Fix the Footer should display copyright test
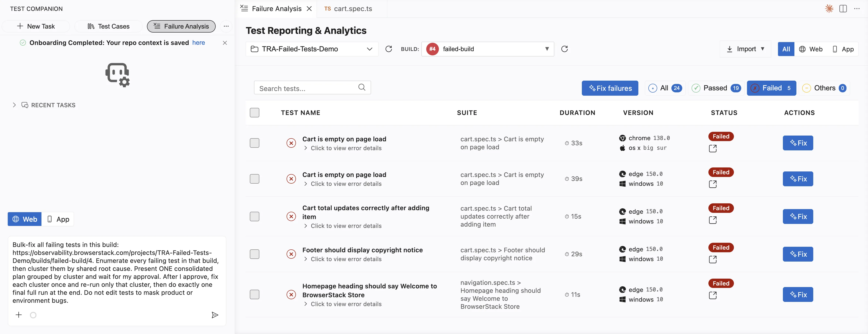868x334 pixels. click(798, 254)
